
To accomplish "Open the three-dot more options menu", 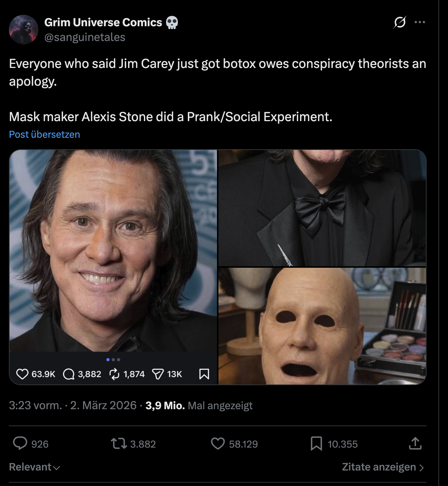I will [x=420, y=23].
